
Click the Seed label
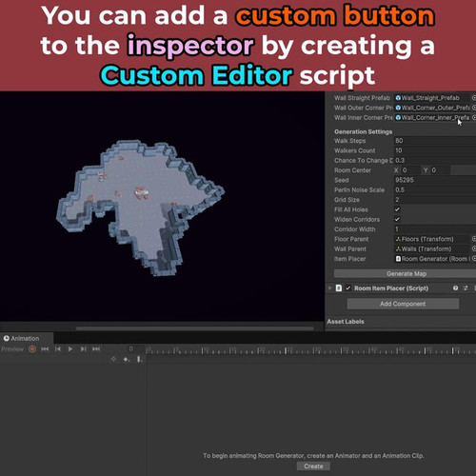(342, 180)
